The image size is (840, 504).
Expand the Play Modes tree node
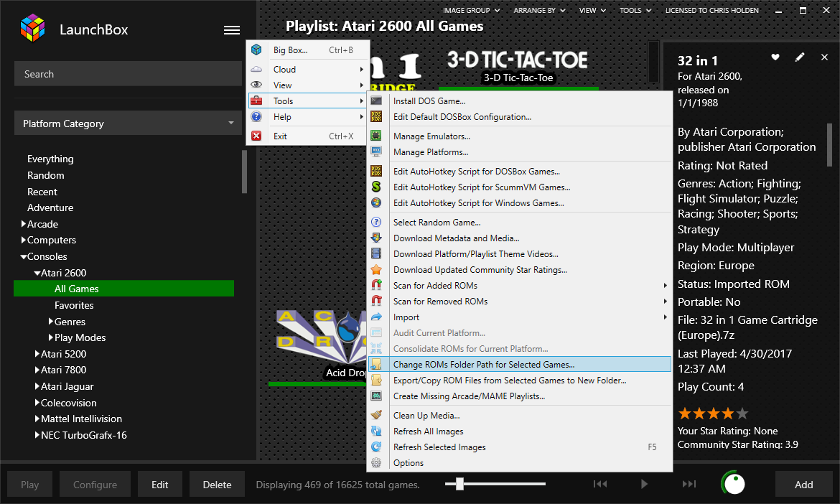51,337
